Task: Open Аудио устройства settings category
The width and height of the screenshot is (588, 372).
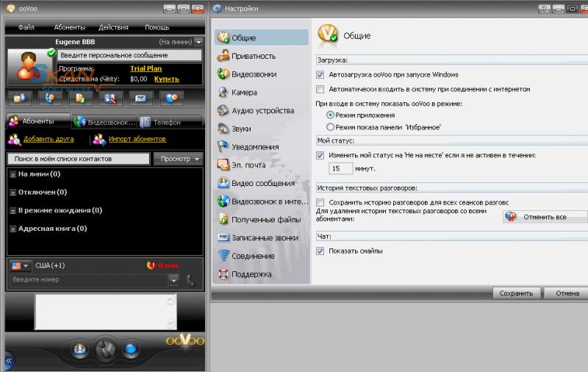Action: [x=262, y=110]
